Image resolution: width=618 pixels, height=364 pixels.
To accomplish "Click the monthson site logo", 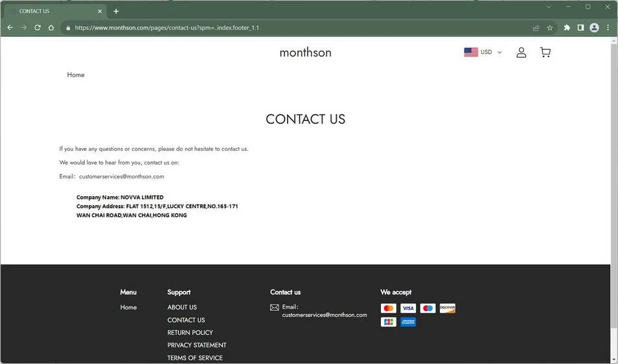I will pos(306,52).
